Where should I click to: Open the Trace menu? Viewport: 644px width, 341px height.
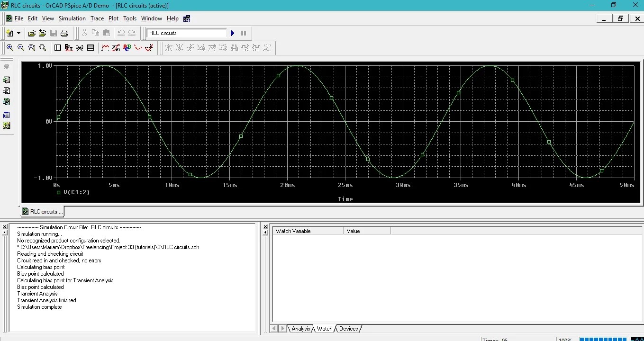(x=97, y=18)
